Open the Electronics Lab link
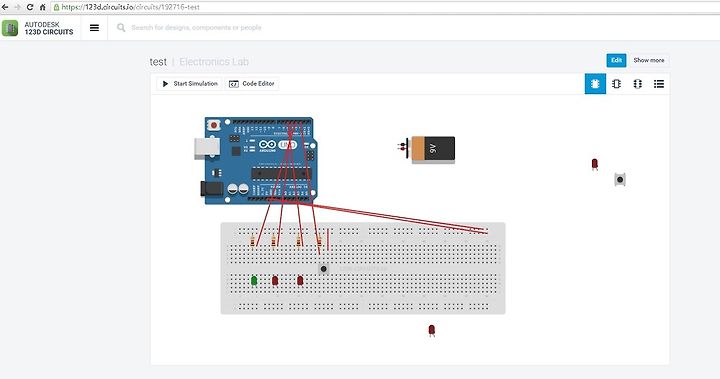 pyautogui.click(x=214, y=62)
